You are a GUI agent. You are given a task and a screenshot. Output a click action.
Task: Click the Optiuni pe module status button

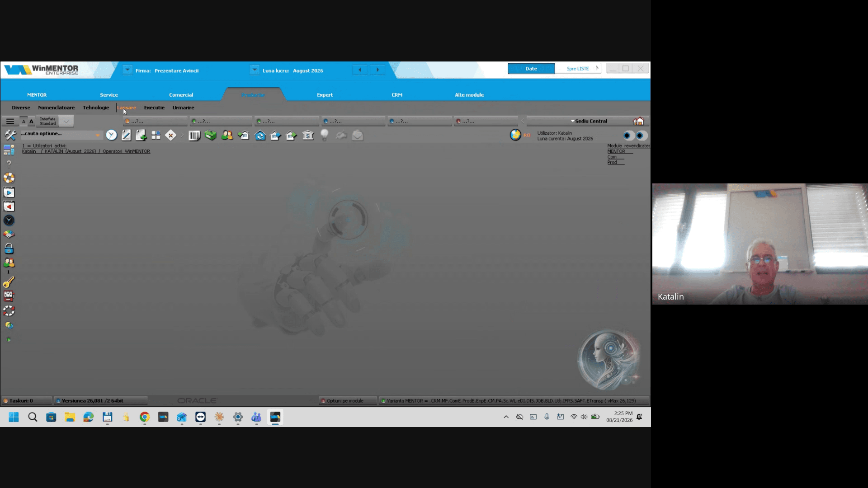click(347, 401)
